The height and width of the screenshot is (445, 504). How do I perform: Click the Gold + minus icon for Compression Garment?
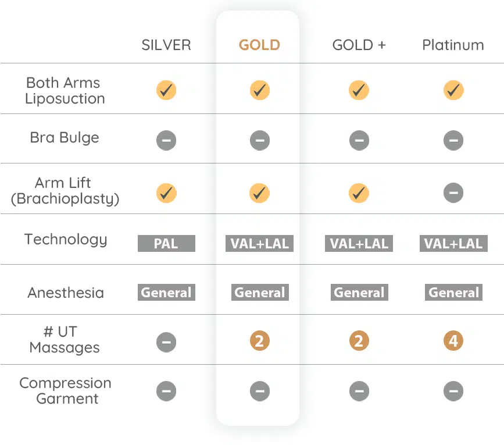(359, 391)
